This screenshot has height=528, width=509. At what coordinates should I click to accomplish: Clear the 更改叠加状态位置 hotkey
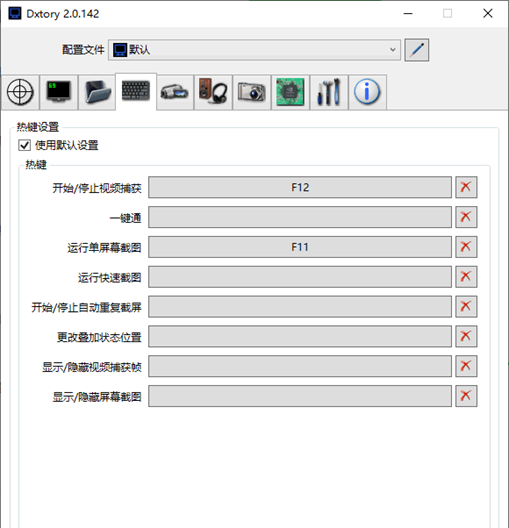tap(466, 336)
